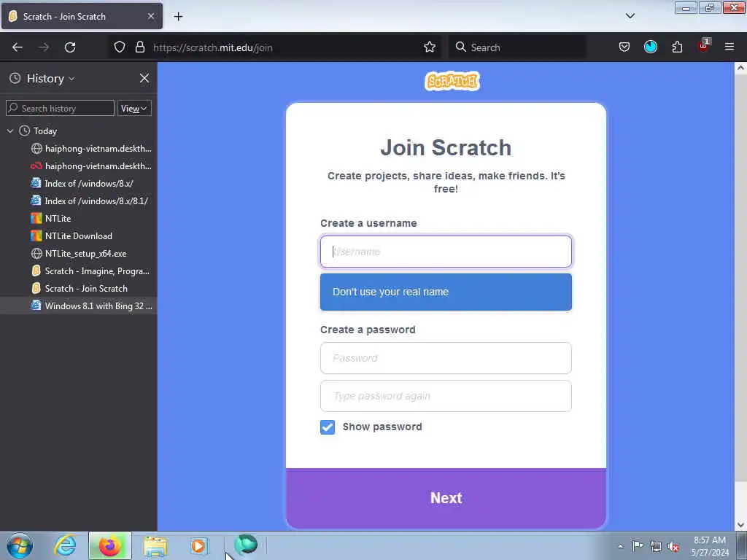Click the Create a password label
This screenshot has width=747, height=560.
point(368,330)
